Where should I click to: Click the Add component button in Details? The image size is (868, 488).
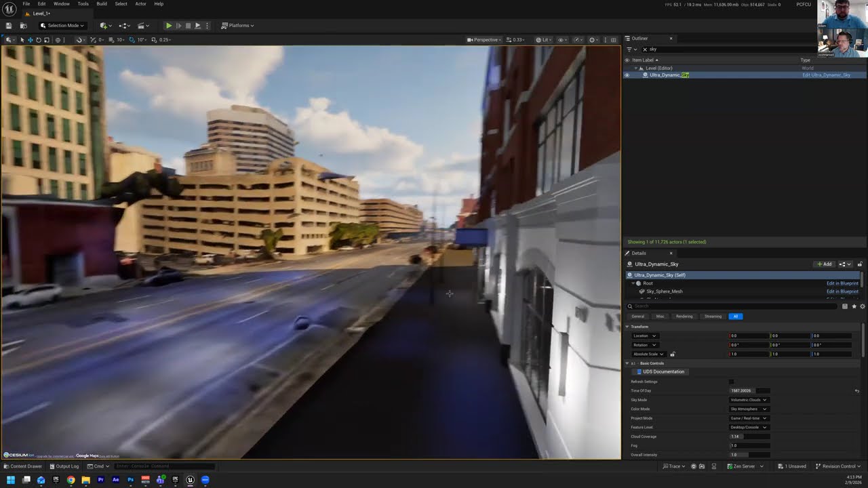825,264
